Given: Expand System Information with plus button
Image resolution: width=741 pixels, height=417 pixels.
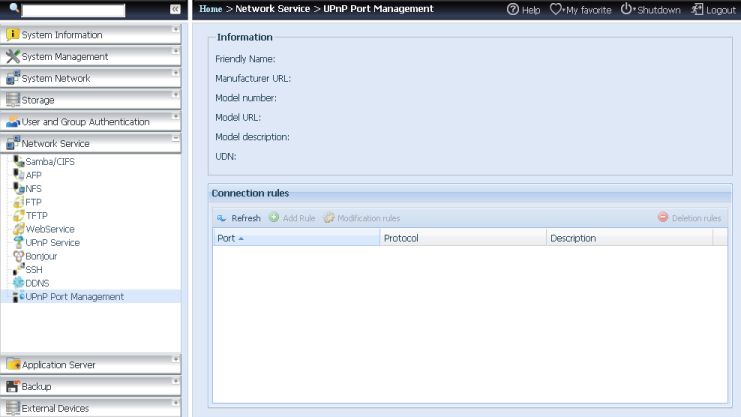Looking at the screenshot, I should point(175,29).
